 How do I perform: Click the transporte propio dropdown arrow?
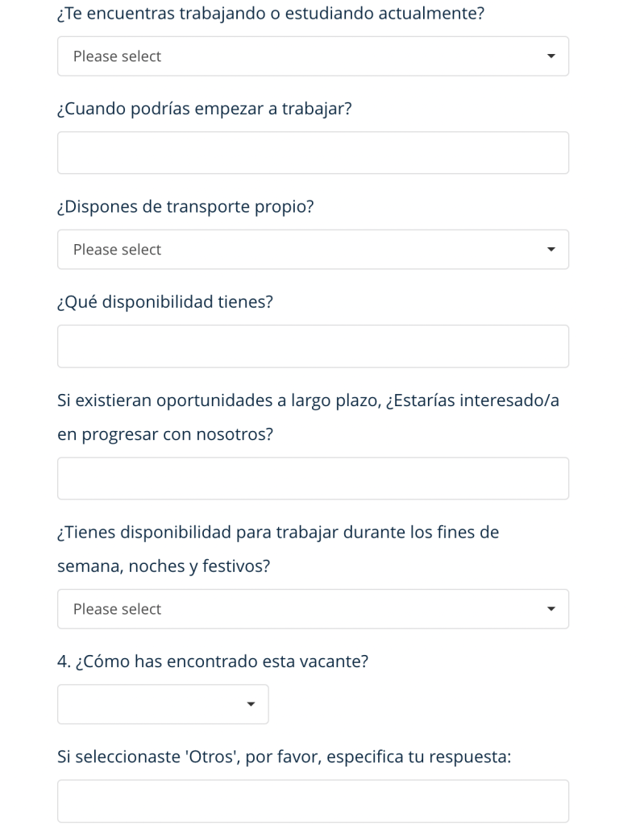[551, 249]
